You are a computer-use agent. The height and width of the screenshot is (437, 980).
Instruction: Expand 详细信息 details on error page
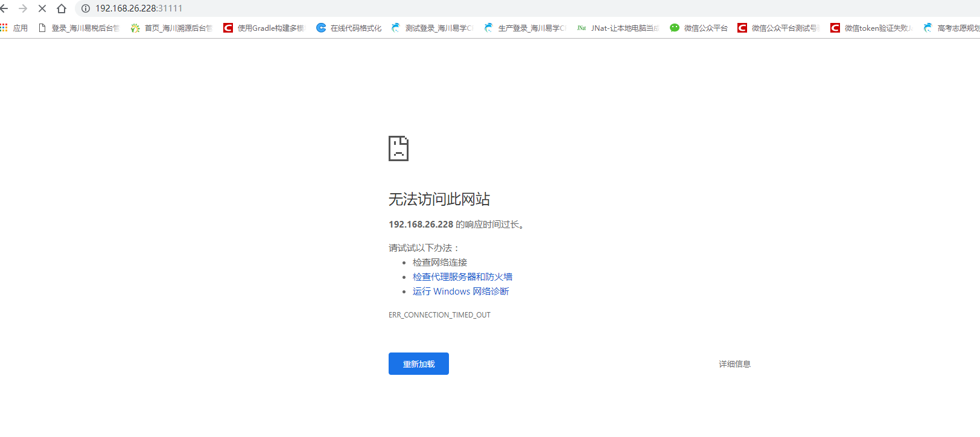coord(734,364)
